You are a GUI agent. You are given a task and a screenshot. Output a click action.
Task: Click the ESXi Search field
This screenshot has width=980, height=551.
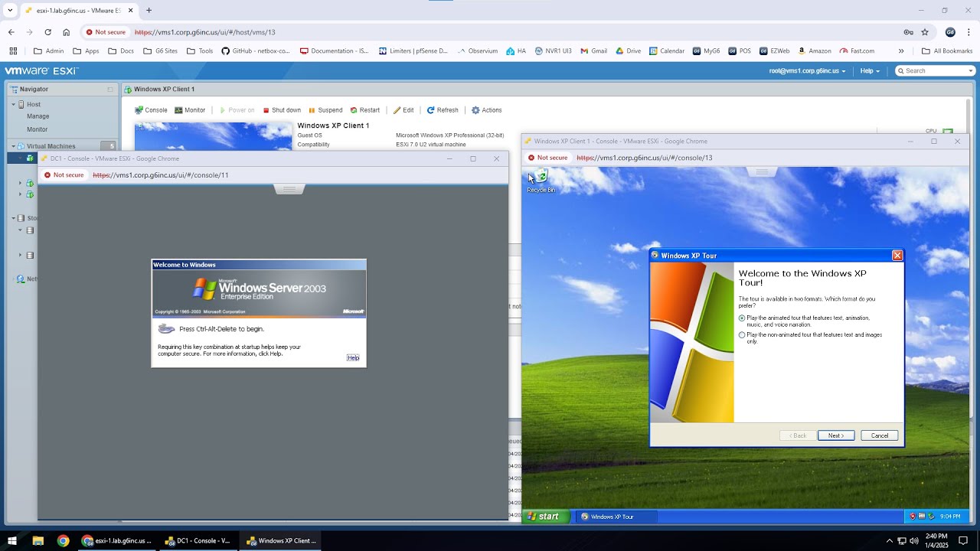(x=936, y=71)
